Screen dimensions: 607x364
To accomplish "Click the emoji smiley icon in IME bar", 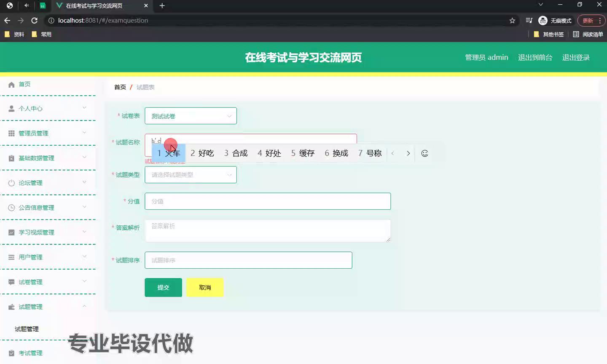I will pos(424,153).
